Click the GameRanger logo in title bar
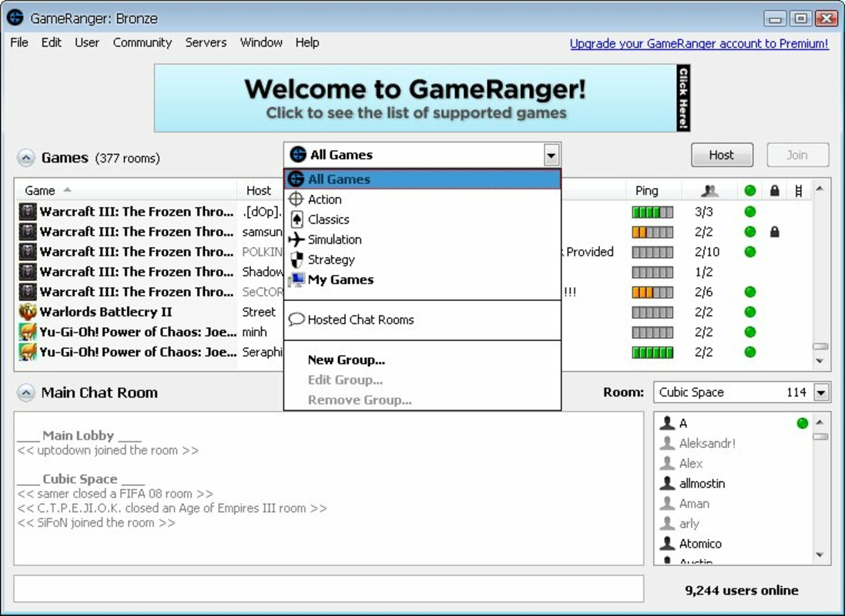The image size is (845, 616). [15, 18]
